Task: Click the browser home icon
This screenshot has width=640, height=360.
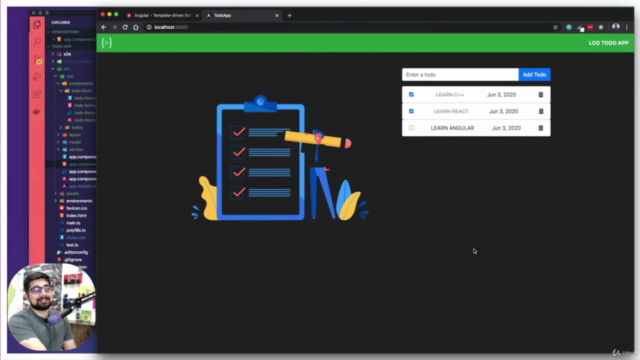Action: click(136, 27)
